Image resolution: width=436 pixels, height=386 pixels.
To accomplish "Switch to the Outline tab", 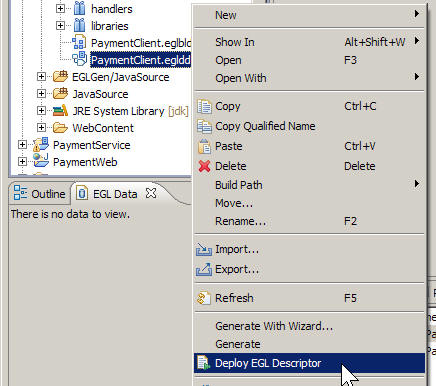I will (x=40, y=193).
